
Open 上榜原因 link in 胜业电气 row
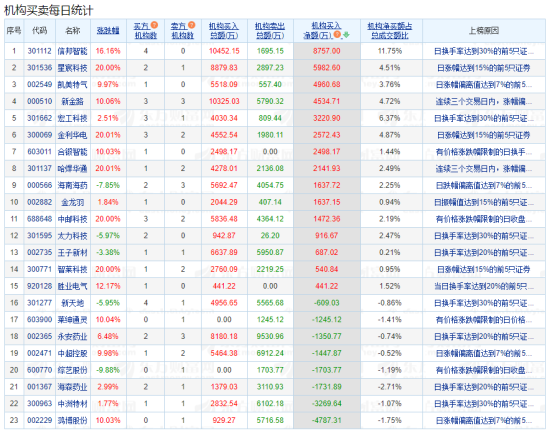(484, 286)
